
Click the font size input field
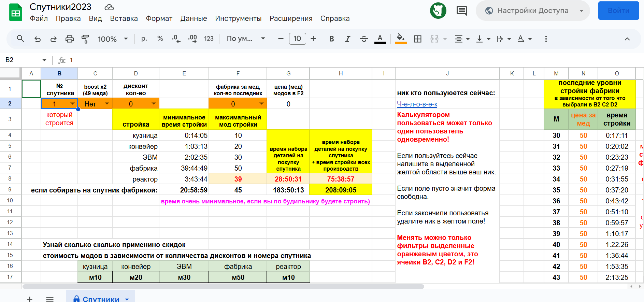(297, 39)
